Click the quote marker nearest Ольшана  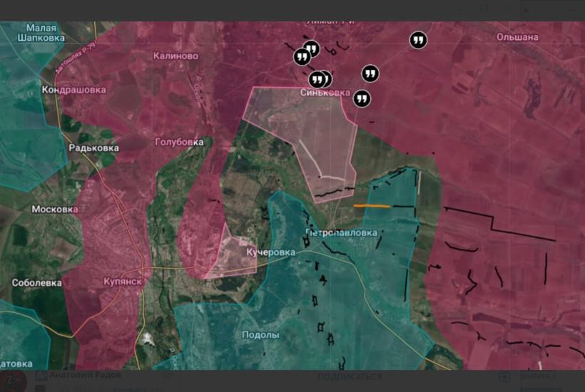(418, 41)
